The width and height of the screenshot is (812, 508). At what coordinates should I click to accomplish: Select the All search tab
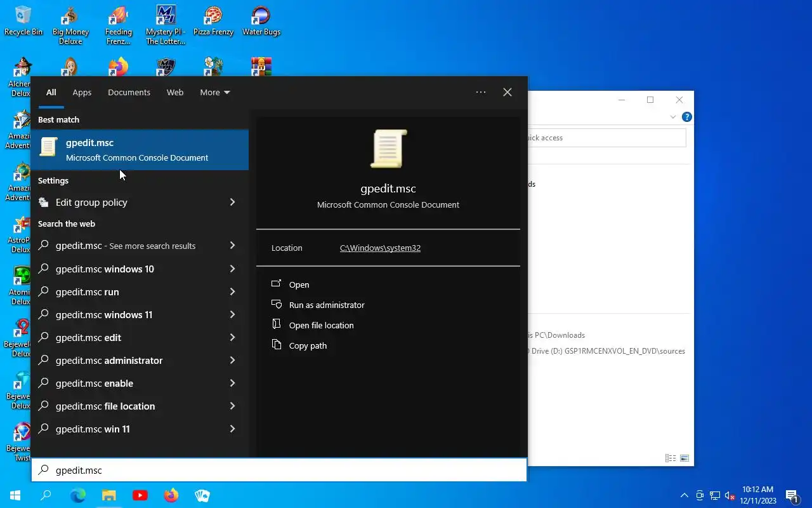click(x=51, y=92)
